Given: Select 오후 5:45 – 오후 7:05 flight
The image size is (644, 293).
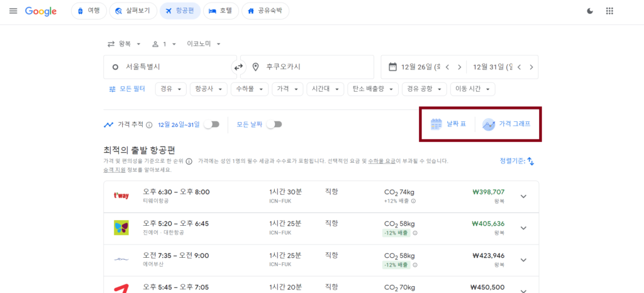Looking at the screenshot, I should click(x=321, y=285).
